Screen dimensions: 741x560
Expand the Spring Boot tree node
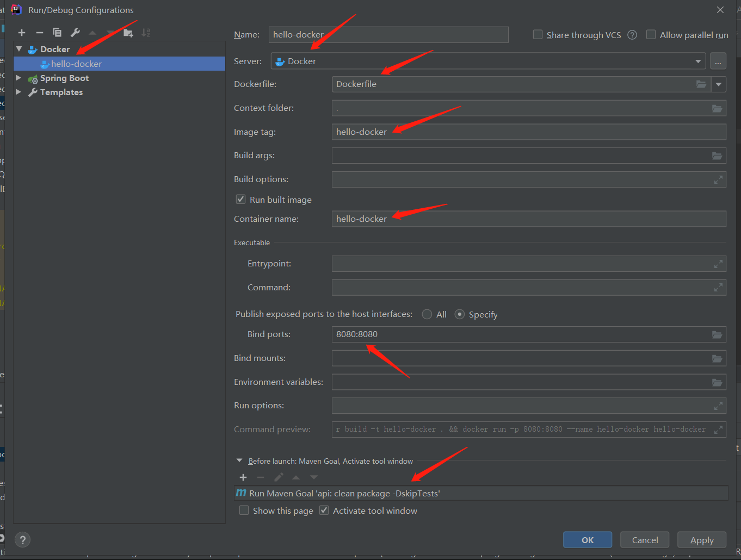pyautogui.click(x=18, y=78)
